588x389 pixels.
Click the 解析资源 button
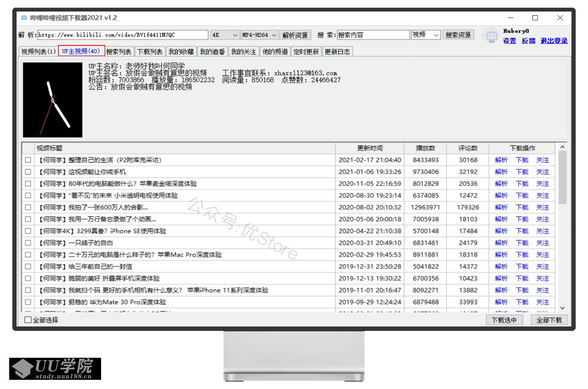295,35
